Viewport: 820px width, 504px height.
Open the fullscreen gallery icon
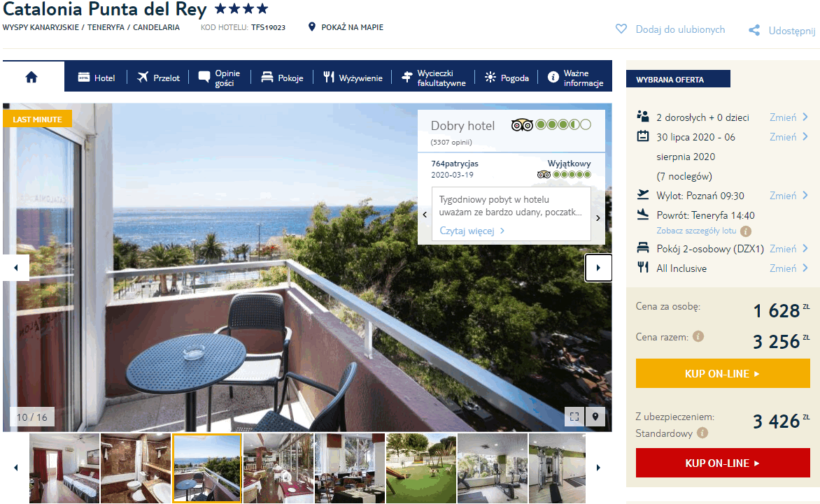[x=574, y=416]
